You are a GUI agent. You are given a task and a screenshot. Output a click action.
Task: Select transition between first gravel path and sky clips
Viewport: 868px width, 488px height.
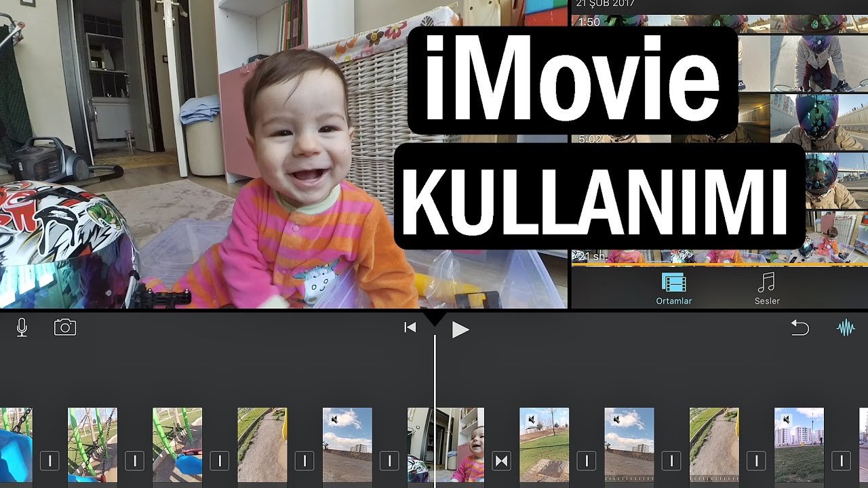[x=304, y=461]
